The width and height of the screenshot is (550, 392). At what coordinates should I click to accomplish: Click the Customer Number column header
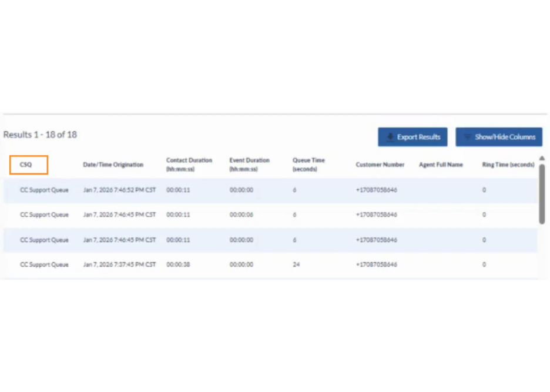point(380,165)
